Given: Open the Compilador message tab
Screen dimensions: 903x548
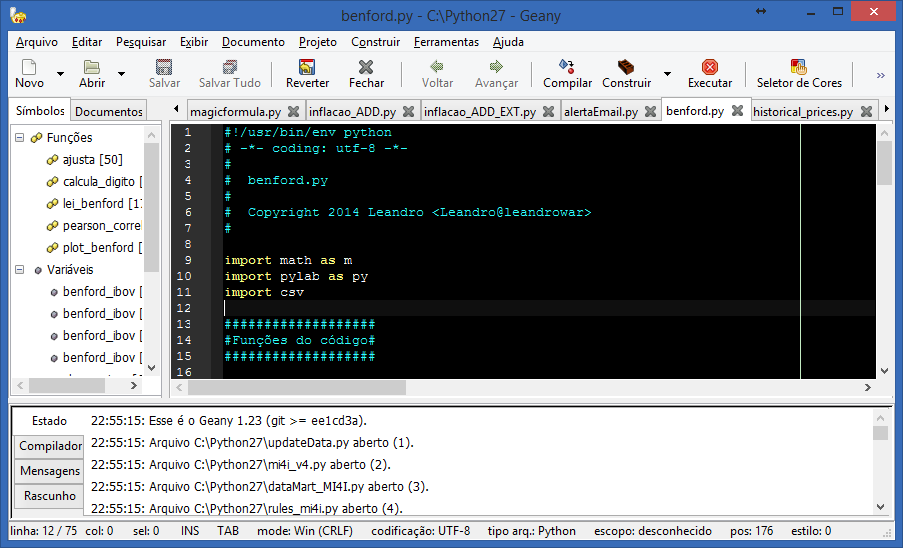Looking at the screenshot, I should [x=50, y=446].
